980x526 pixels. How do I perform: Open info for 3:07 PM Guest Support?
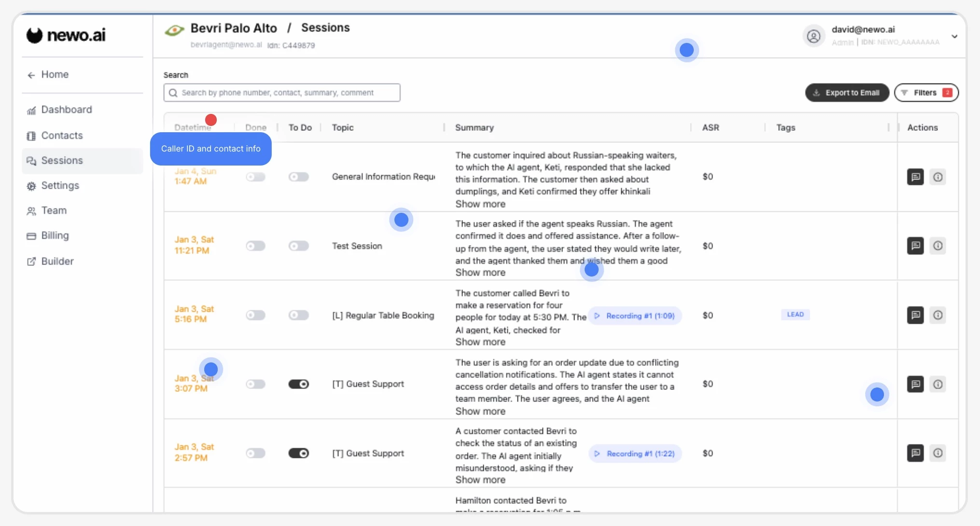[938, 384]
